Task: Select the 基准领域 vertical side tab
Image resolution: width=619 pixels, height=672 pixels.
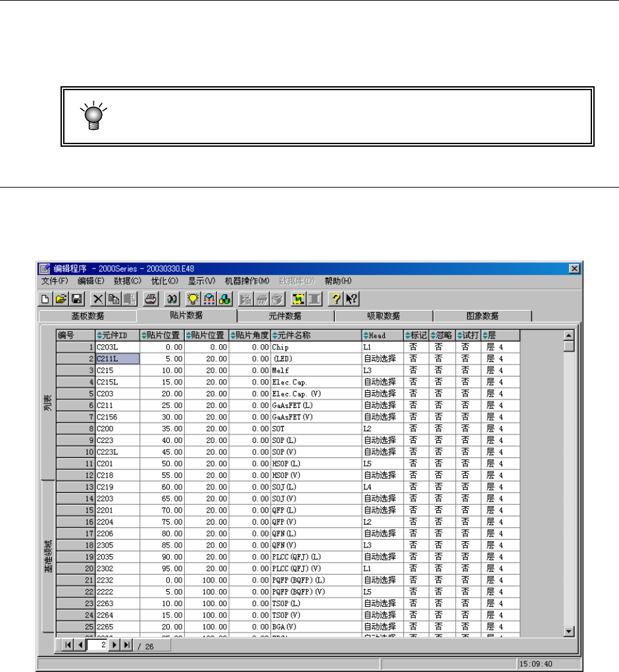Action: (48, 556)
